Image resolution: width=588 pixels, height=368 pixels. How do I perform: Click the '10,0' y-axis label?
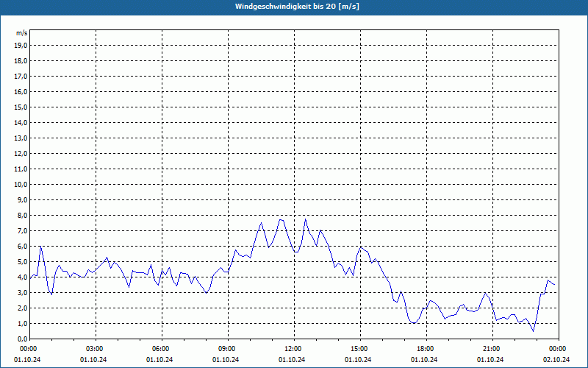[x=21, y=185]
